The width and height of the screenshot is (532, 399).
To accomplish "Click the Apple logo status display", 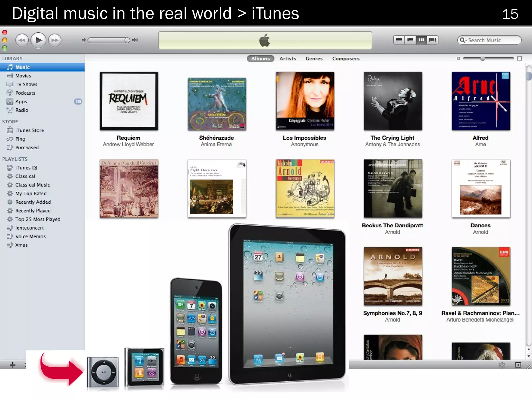I will [x=265, y=40].
